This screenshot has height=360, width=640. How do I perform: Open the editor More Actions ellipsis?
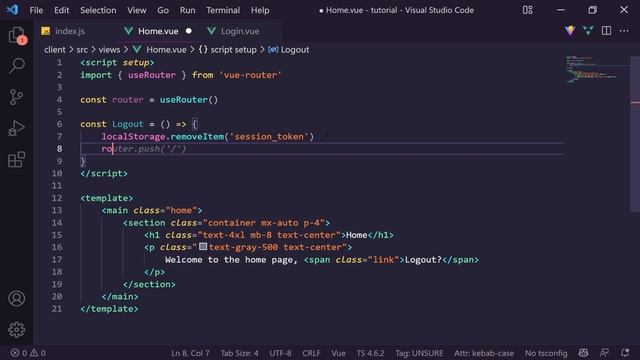click(x=624, y=31)
